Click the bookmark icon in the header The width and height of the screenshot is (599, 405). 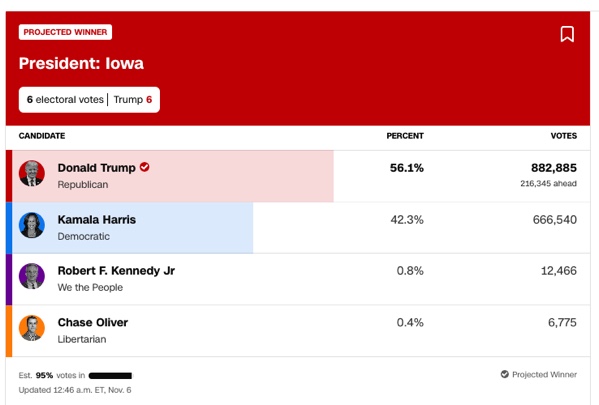coord(567,34)
